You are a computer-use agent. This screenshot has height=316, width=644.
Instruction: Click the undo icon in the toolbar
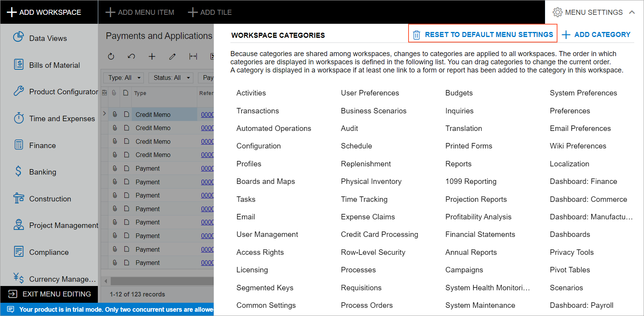tap(131, 56)
